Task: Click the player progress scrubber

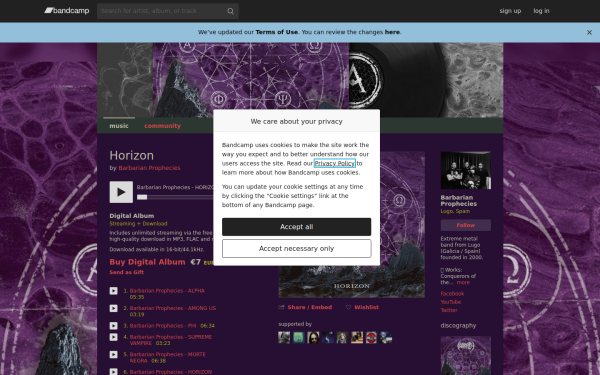Action: (142, 197)
